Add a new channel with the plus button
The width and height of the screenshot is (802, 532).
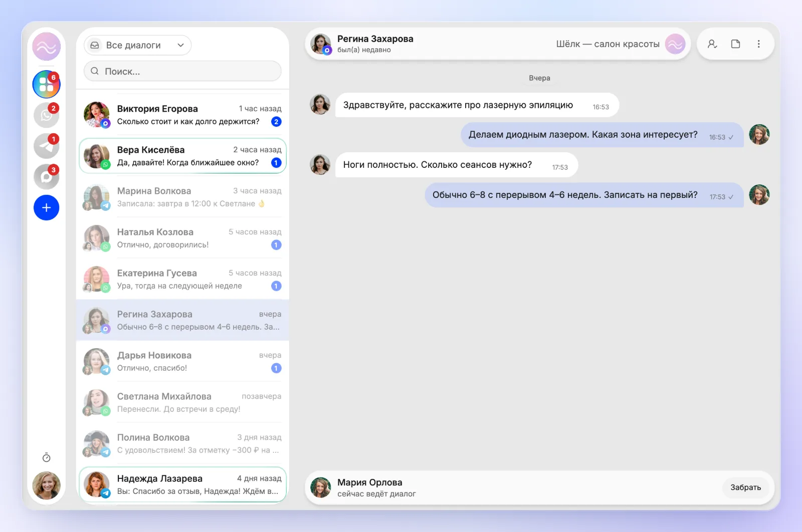pos(46,208)
